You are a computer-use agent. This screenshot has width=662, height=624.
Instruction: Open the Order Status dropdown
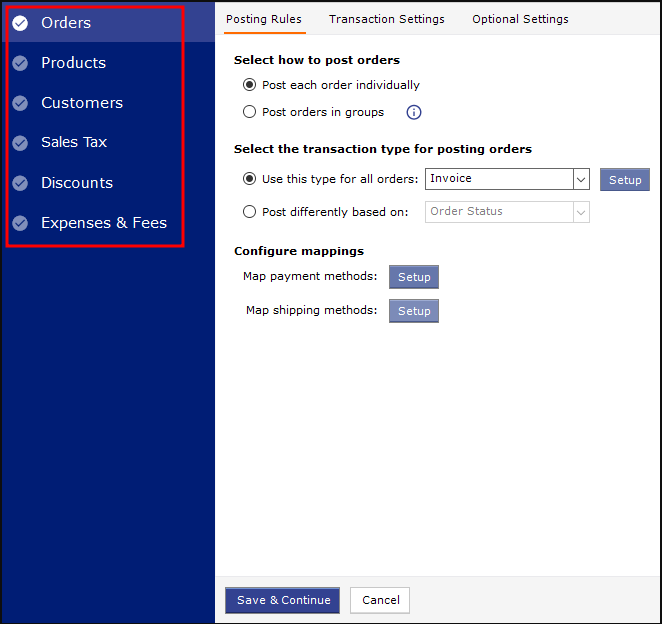click(x=581, y=212)
